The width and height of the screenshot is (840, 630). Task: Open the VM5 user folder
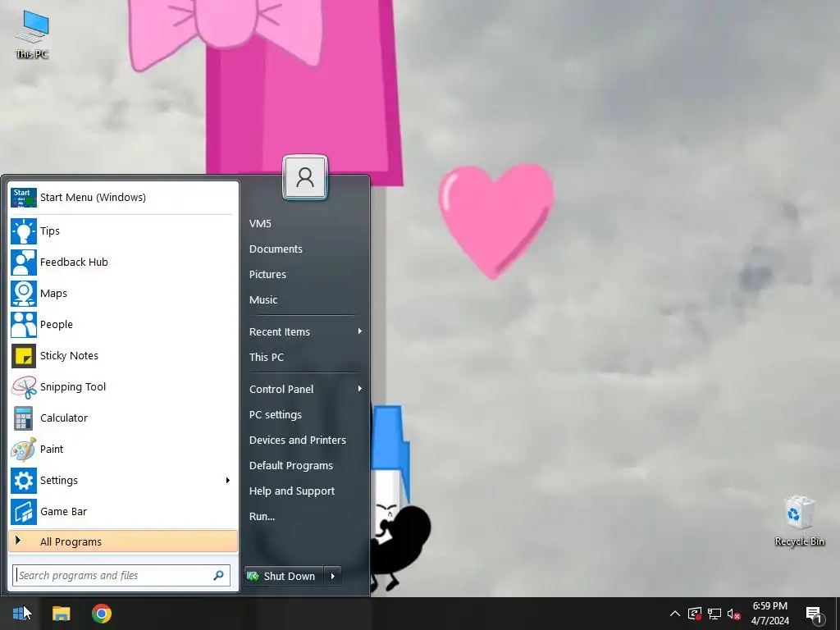pos(260,224)
